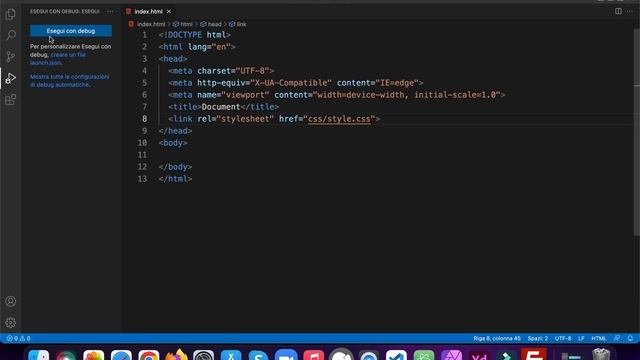The height and width of the screenshot is (360, 640).
Task: Open the Explorer view in activity bar
Action: coord(11,14)
